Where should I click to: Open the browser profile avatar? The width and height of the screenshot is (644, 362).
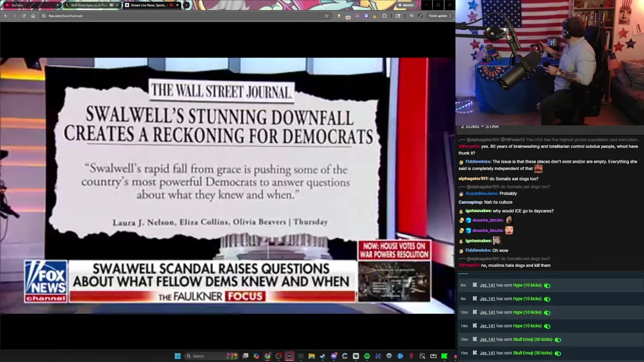(x=420, y=16)
